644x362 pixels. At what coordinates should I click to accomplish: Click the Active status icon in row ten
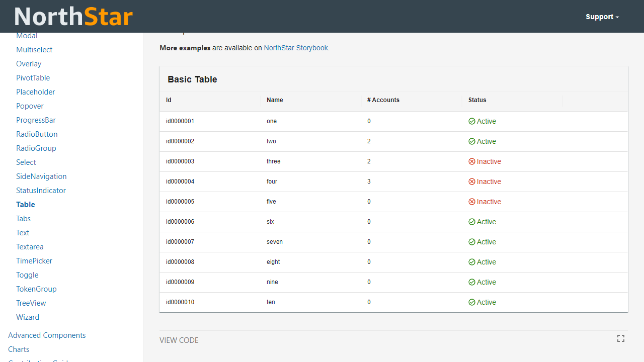coord(472,302)
